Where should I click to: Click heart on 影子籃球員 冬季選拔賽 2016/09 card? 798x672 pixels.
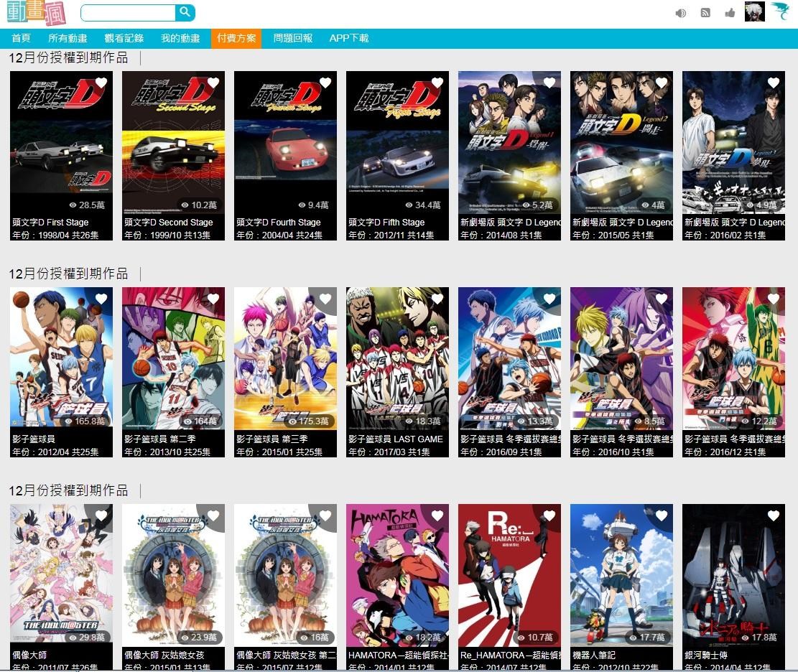point(549,299)
